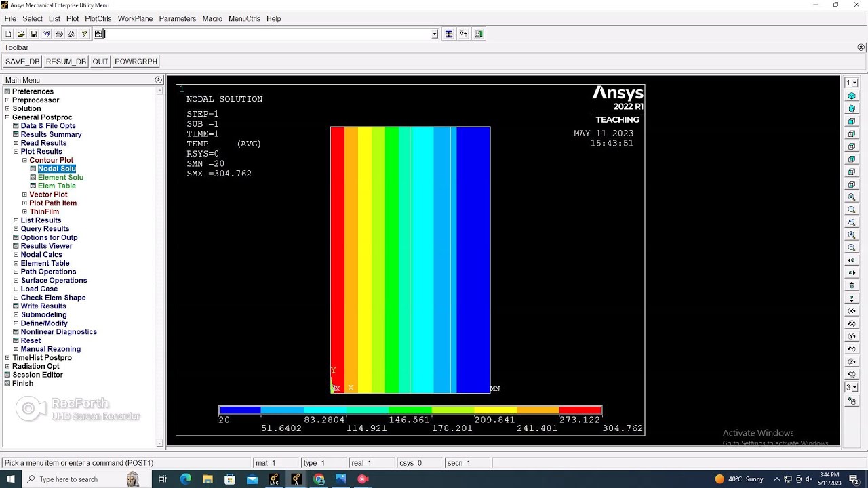
Task: Open Microsoft Edge from the taskbar
Action: (186, 479)
